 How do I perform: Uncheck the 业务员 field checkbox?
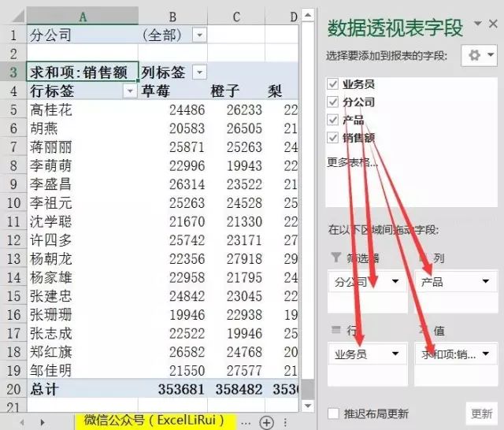coord(333,84)
